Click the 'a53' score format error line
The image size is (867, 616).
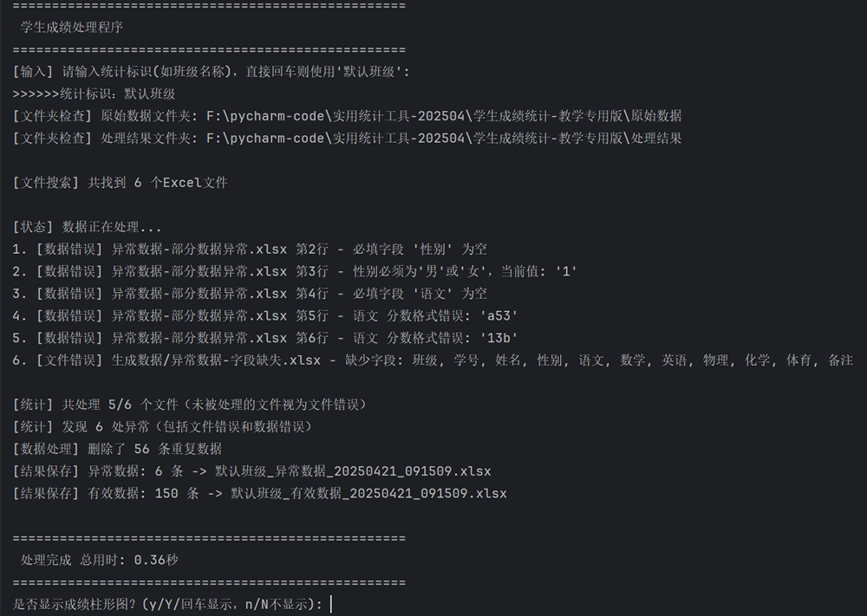(266, 316)
